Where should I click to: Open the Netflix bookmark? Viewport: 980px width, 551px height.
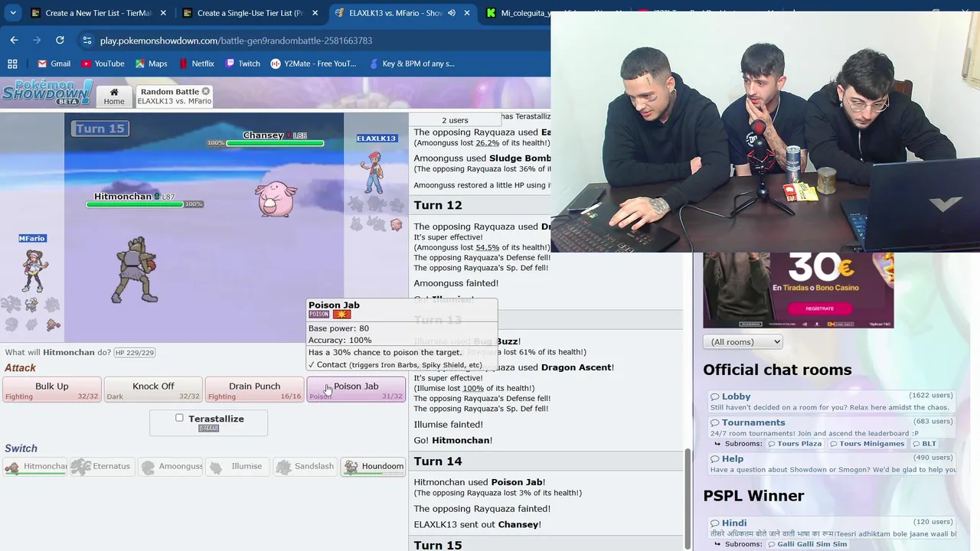(x=196, y=64)
